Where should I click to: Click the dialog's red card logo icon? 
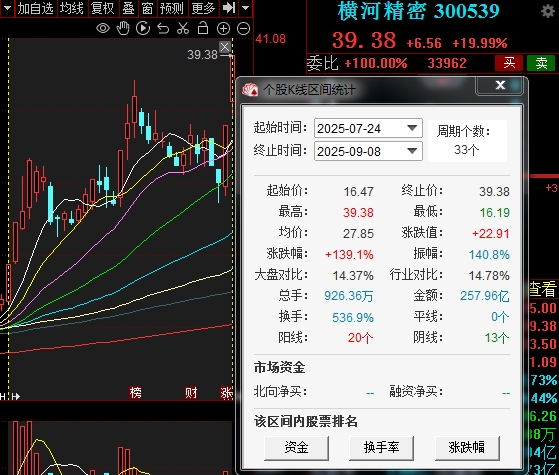[x=250, y=90]
